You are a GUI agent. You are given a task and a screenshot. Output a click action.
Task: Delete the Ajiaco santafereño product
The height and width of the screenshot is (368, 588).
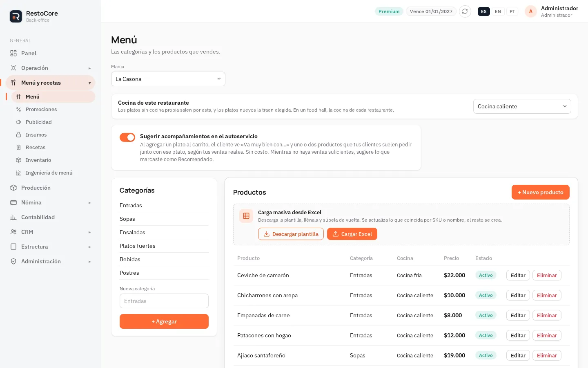pos(547,355)
